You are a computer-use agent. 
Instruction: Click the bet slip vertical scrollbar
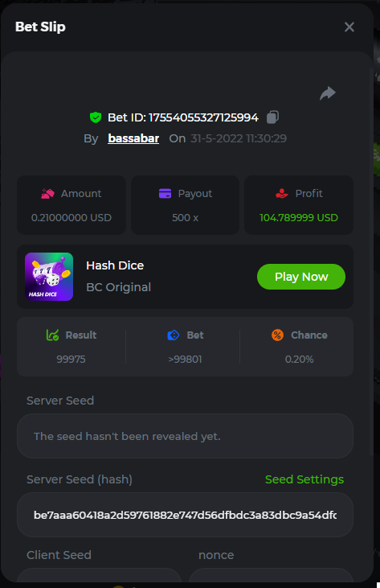coord(371,262)
